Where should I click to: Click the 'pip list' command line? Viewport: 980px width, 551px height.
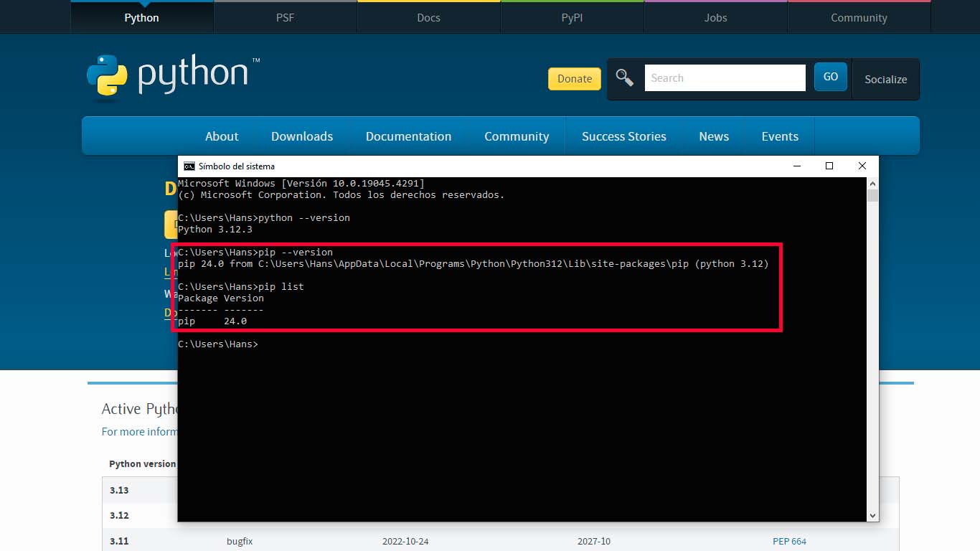(241, 287)
